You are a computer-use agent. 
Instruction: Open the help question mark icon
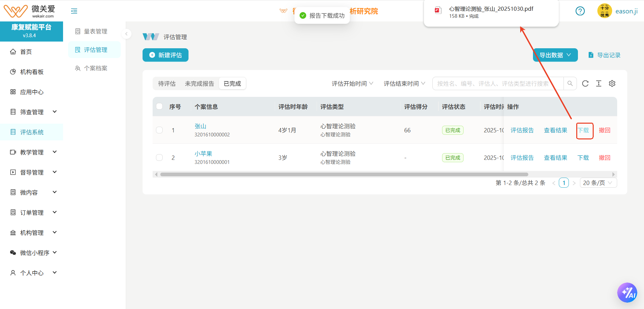pyautogui.click(x=580, y=11)
